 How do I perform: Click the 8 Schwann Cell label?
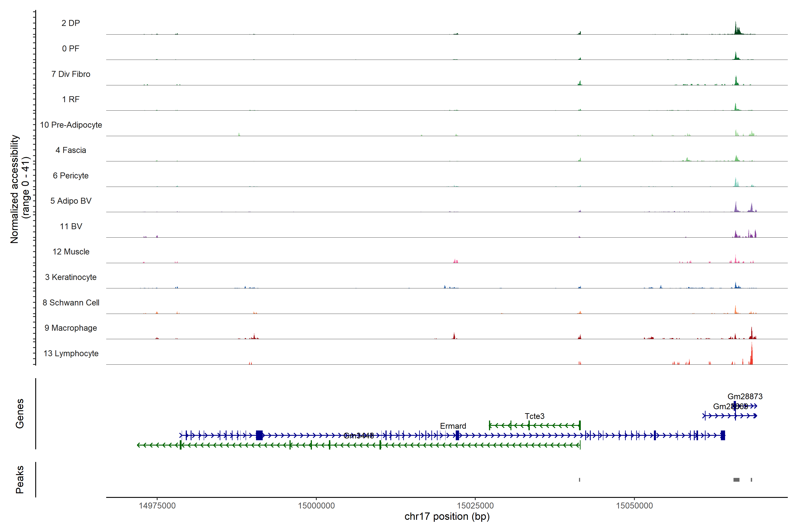coord(71,302)
